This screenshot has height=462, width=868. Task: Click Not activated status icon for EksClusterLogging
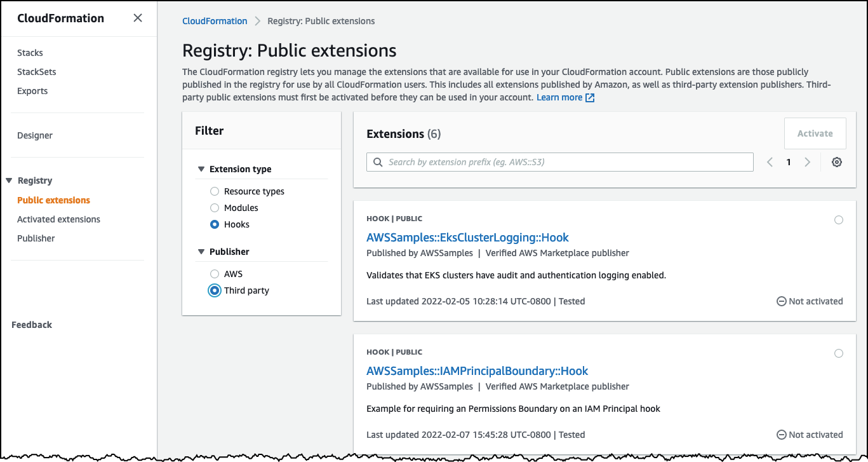point(782,301)
